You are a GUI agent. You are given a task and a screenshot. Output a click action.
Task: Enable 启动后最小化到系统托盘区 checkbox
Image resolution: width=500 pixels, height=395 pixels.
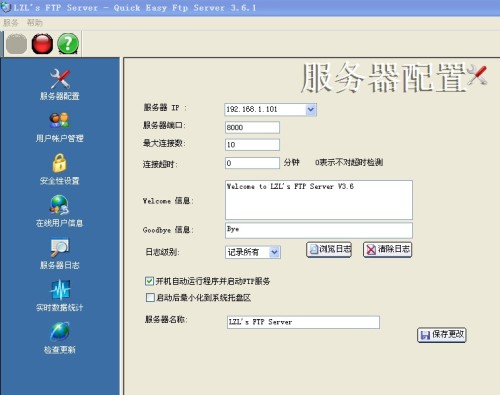click(150, 297)
